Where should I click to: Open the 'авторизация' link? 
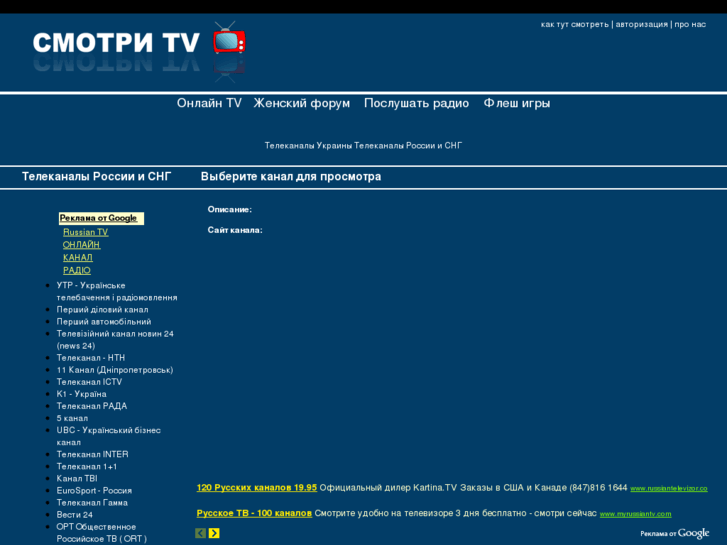pyautogui.click(x=642, y=25)
